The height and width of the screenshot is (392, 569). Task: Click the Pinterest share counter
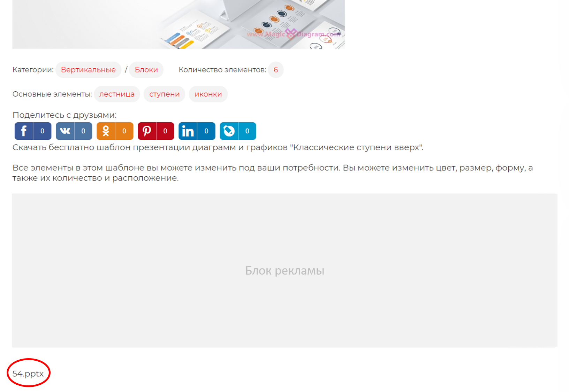[165, 131]
